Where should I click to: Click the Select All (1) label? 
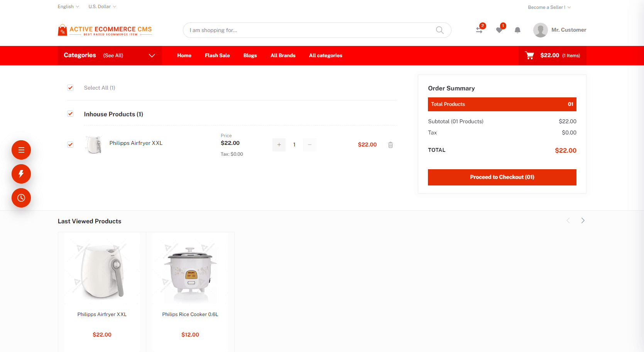pos(100,88)
